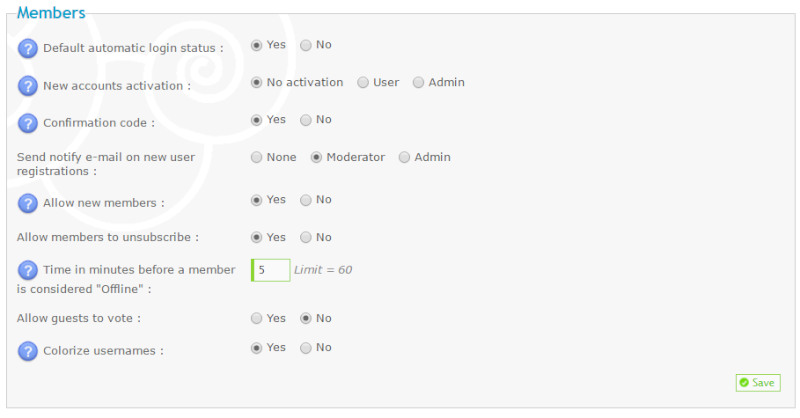Save the Members settings
Screen dimensions: 800x418
pyautogui.click(x=758, y=383)
